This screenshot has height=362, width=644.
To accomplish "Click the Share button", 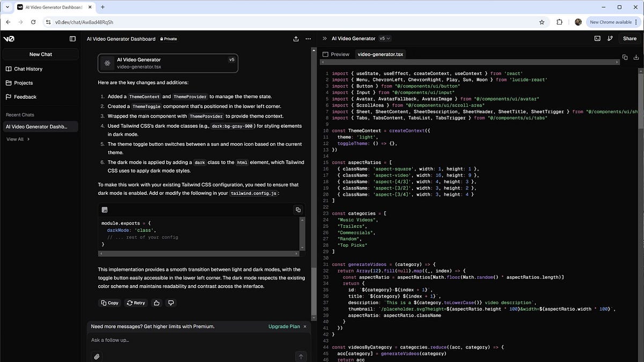I will pos(630,39).
